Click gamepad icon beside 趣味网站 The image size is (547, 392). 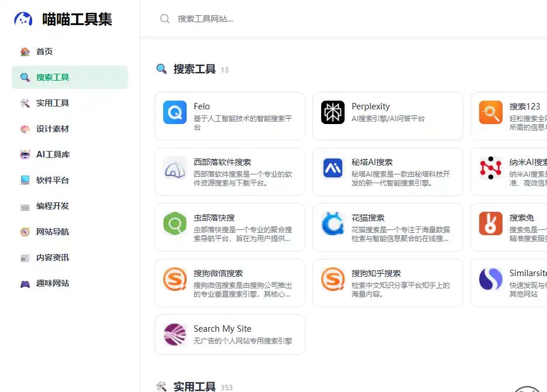click(25, 284)
